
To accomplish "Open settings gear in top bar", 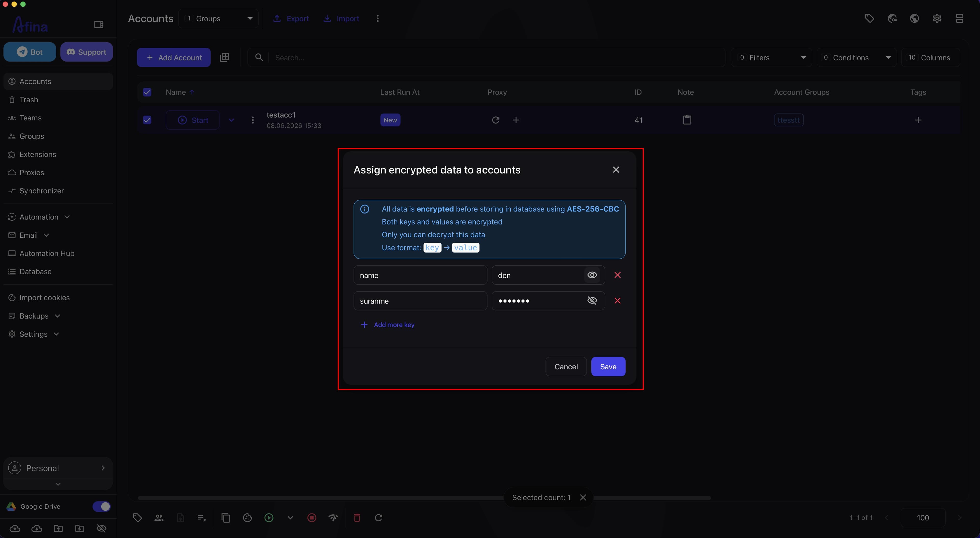I will (937, 18).
